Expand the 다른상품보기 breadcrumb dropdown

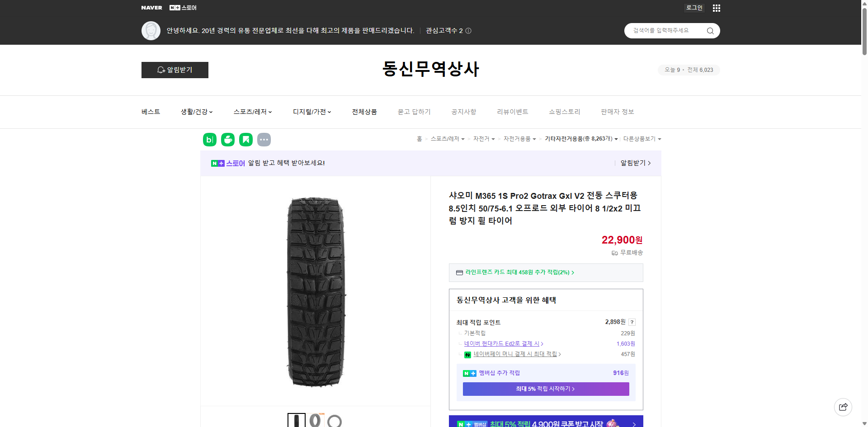click(x=642, y=139)
